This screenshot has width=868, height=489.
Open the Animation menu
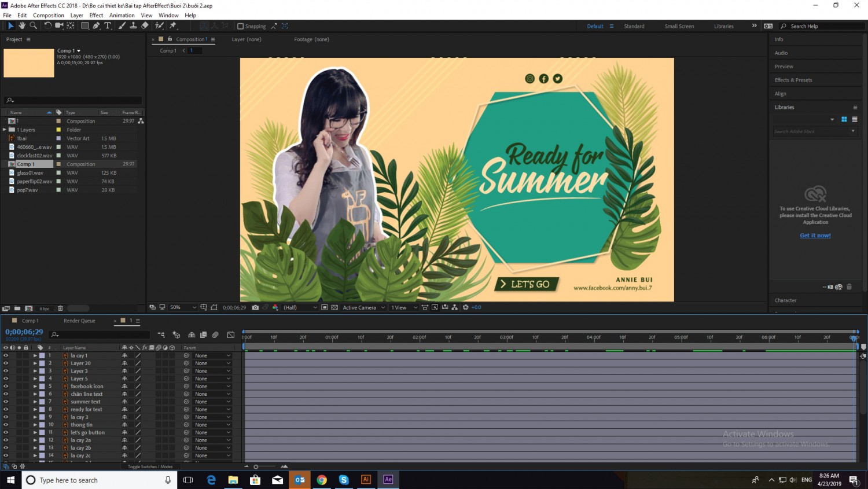pyautogui.click(x=122, y=15)
